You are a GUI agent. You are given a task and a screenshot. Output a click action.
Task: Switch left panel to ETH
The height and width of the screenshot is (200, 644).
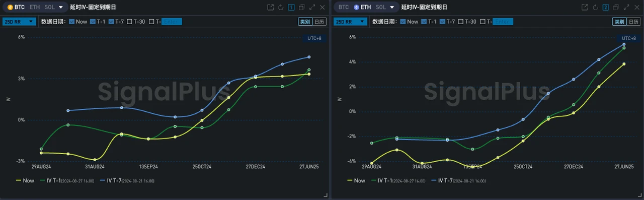[x=34, y=7]
